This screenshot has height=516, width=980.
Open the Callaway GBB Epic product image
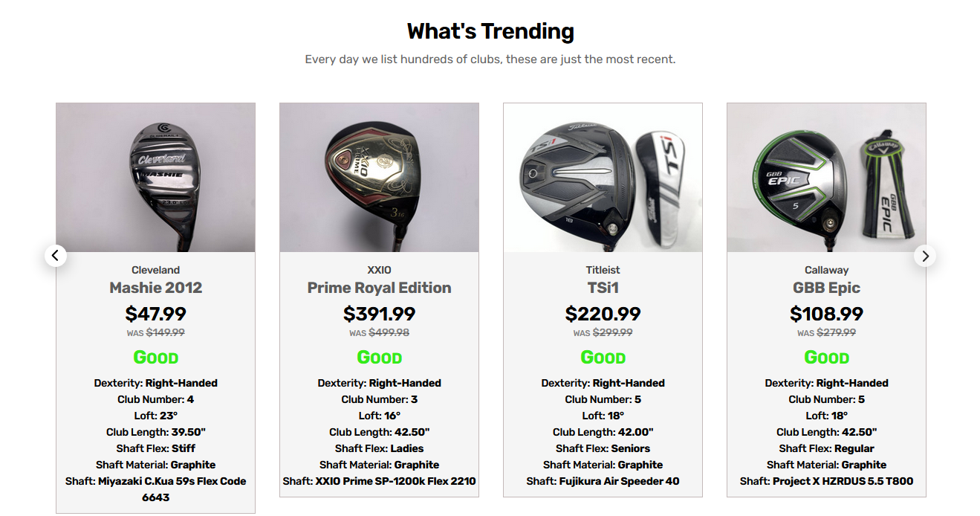pyautogui.click(x=826, y=176)
